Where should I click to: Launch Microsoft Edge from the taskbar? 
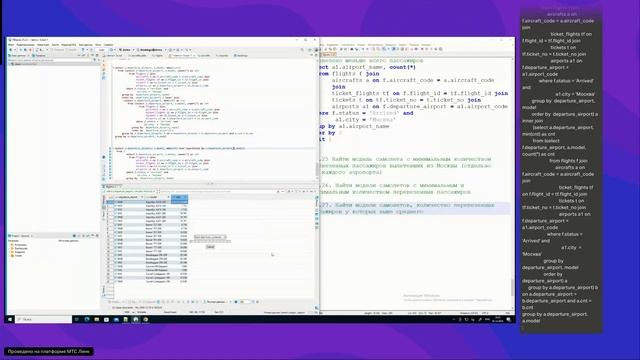tap(87, 320)
